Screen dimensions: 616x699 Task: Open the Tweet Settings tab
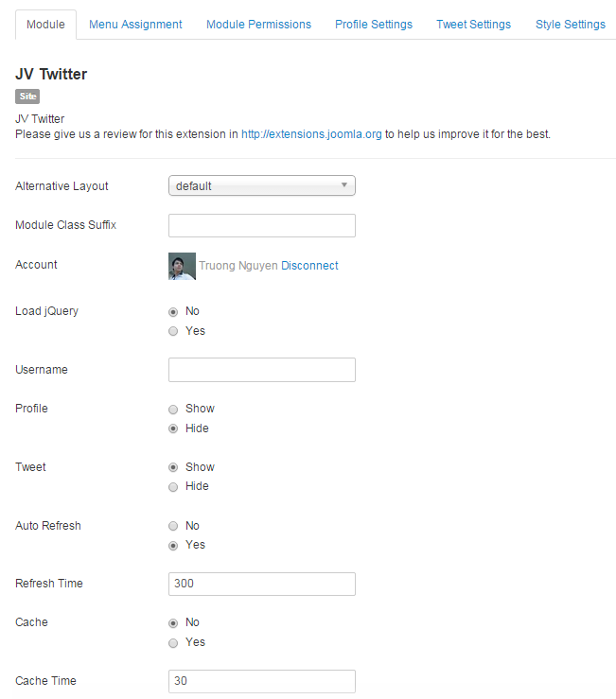click(473, 25)
